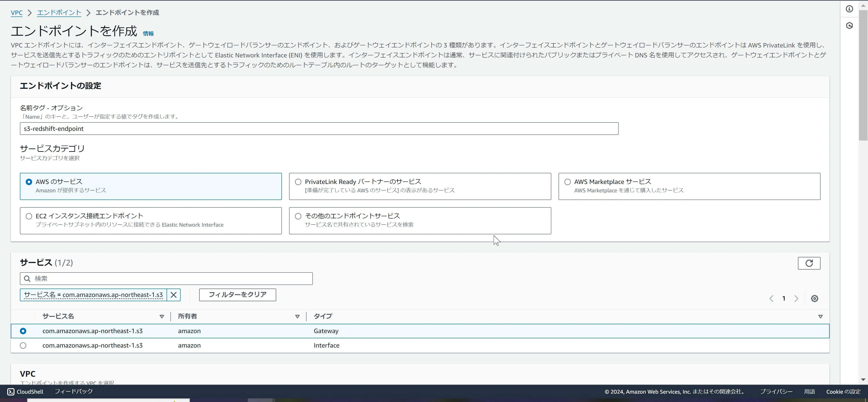Select その他のエンドポイントサービス option
Image resolution: width=868 pixels, height=402 pixels.
tap(420, 221)
